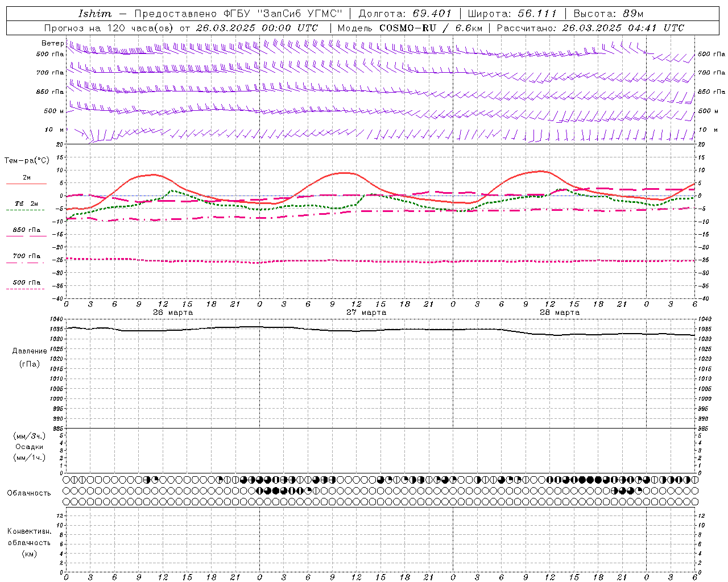Click the "500 м" wind level label on left

(x=54, y=111)
